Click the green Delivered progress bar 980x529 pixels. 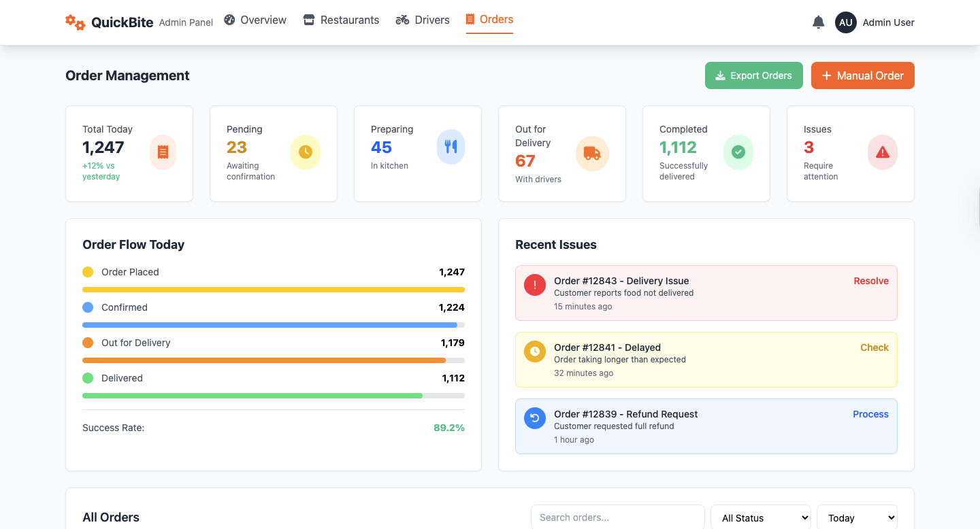tap(252, 396)
